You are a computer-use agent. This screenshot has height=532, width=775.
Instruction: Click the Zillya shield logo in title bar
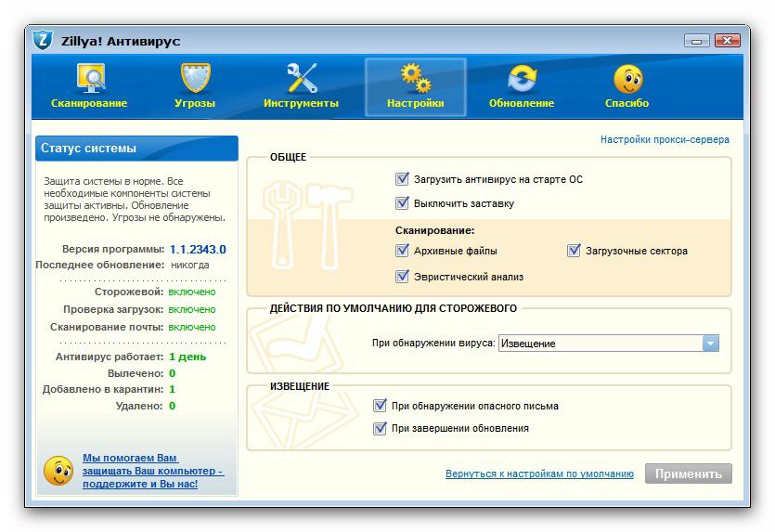click(x=43, y=40)
